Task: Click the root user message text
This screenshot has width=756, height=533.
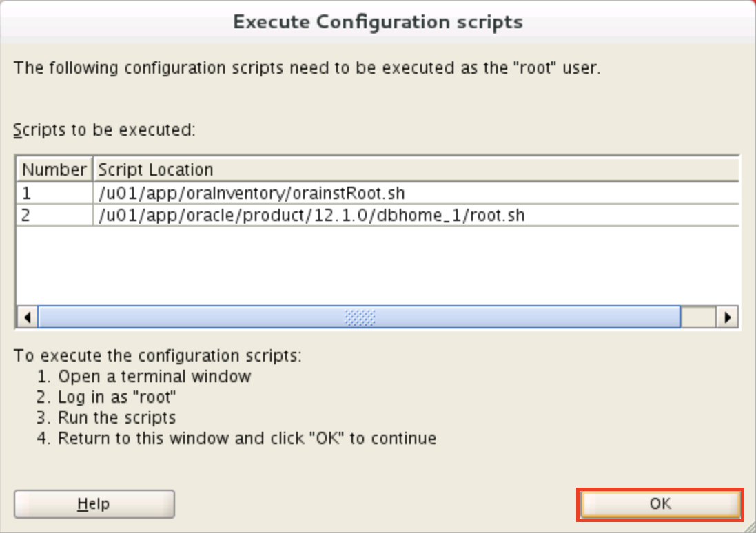Action: coord(307,68)
